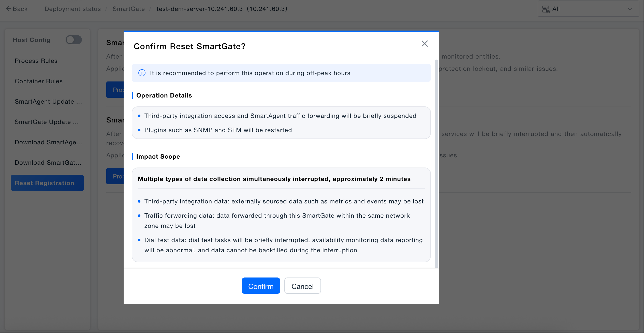Go to Deployment status breadcrumb

pyautogui.click(x=73, y=9)
